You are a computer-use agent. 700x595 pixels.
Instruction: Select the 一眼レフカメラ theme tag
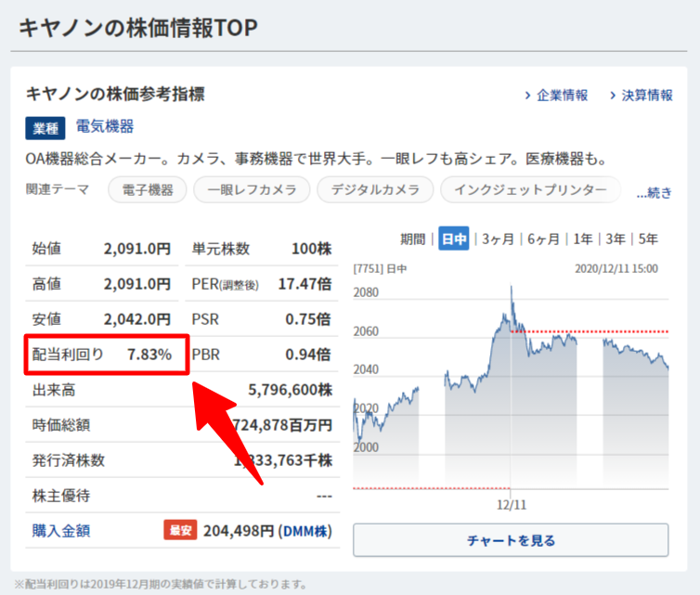252,189
